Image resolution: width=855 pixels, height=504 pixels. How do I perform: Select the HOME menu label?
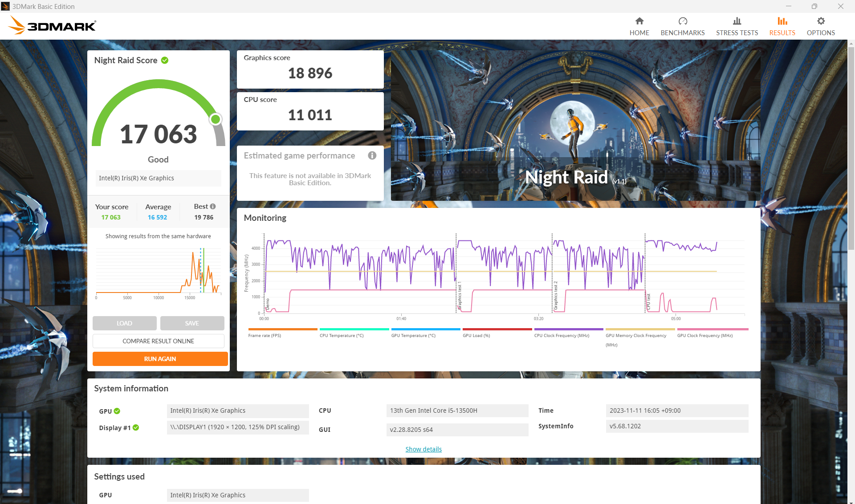[x=639, y=33]
